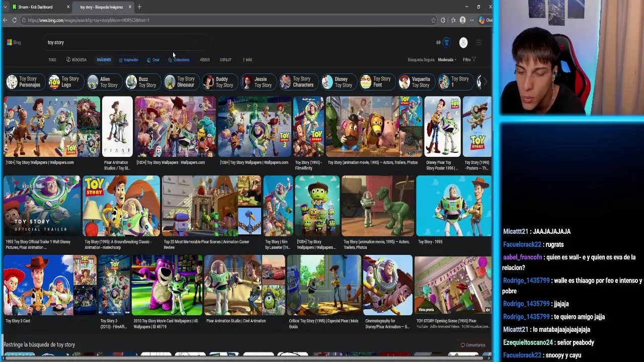Reload the page with refresh icon

tap(15, 20)
